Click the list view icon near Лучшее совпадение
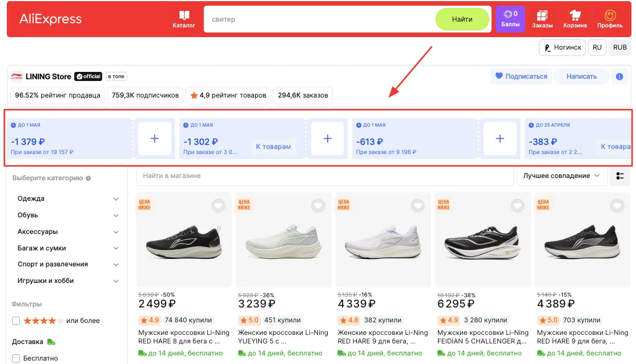636x364 pixels. click(621, 176)
